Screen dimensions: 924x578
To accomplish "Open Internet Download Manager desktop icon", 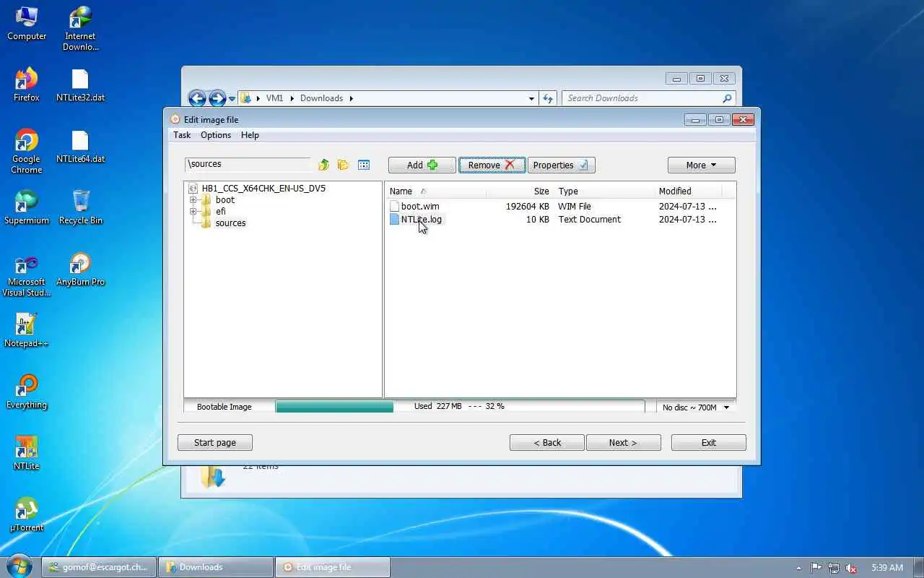I will click(x=80, y=29).
